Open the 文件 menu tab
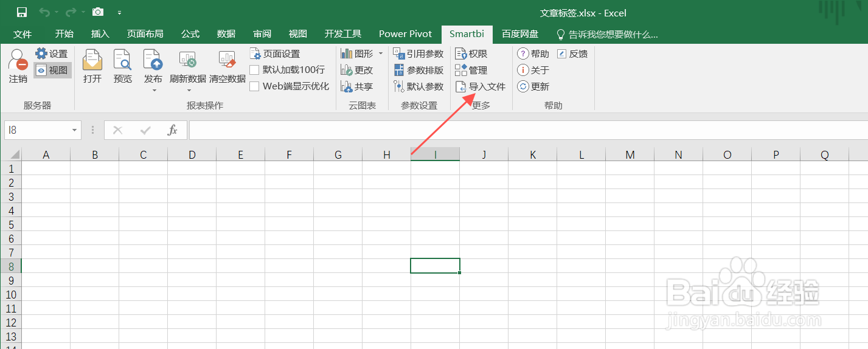The width and height of the screenshot is (868, 349). point(23,34)
